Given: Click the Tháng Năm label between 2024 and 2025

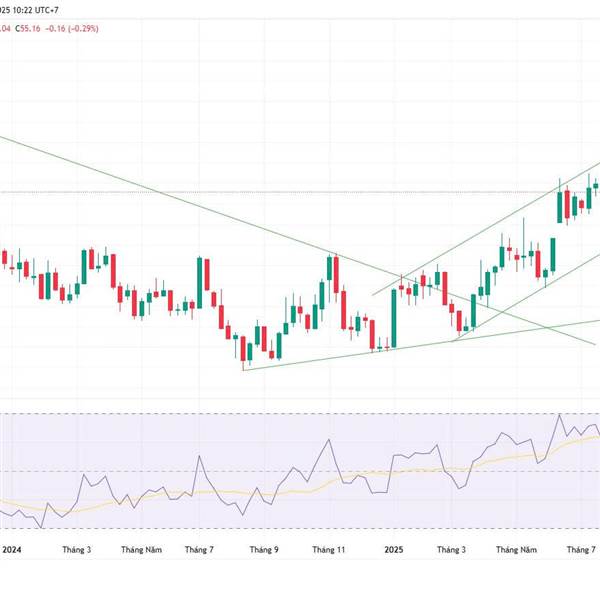Looking at the screenshot, I should point(142,550).
